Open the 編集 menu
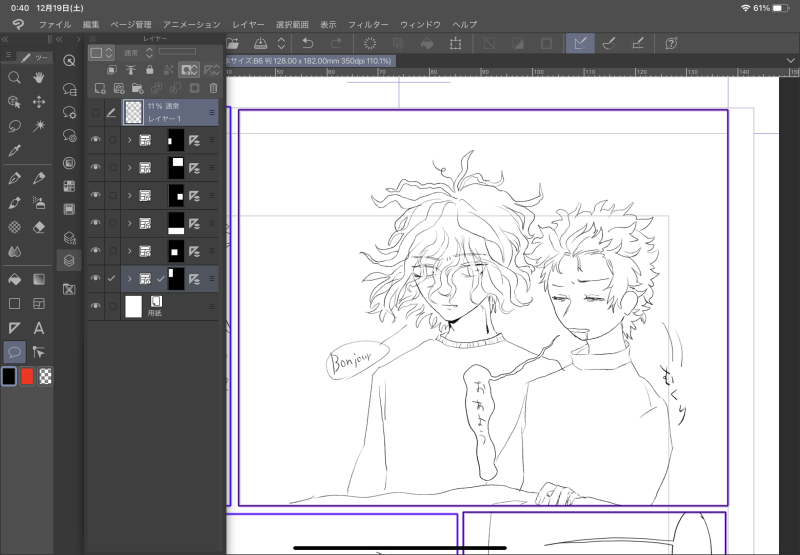This screenshot has height=555, width=800. 91,24
